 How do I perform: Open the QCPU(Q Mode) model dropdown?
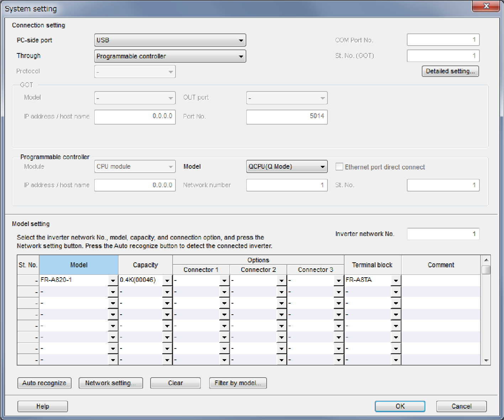coord(287,167)
